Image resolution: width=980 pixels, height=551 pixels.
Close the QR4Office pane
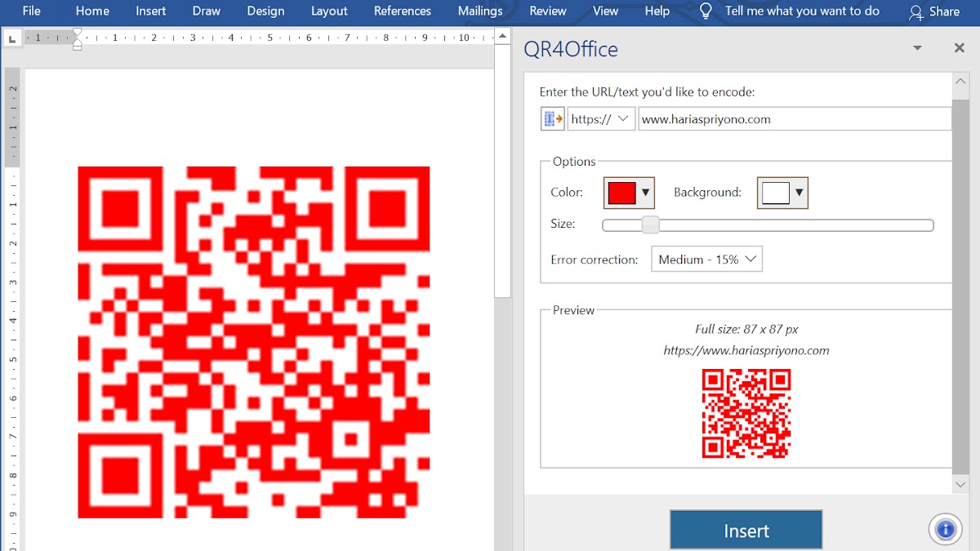coord(959,47)
